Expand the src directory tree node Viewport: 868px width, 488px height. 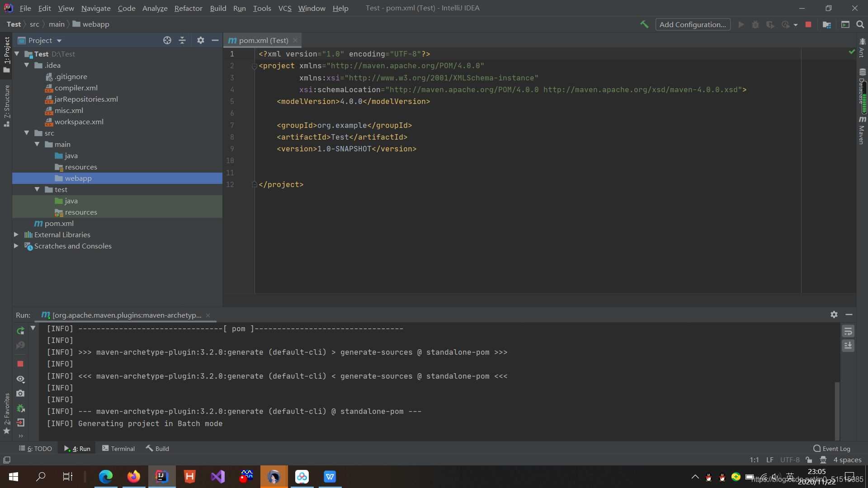click(28, 132)
